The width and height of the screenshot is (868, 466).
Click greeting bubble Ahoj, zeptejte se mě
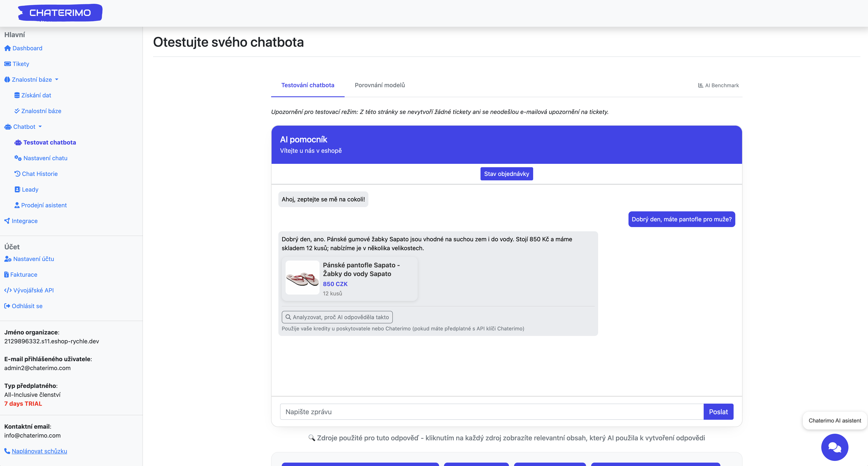coord(323,199)
